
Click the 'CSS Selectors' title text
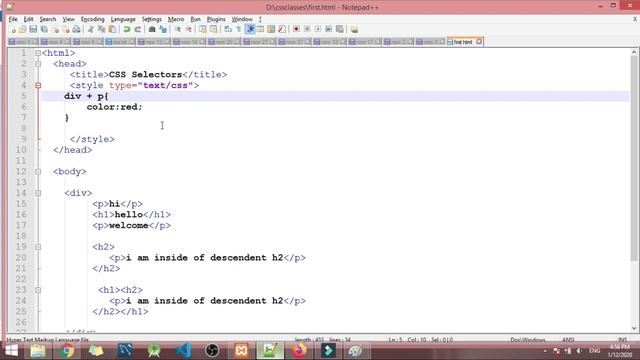[x=145, y=75]
